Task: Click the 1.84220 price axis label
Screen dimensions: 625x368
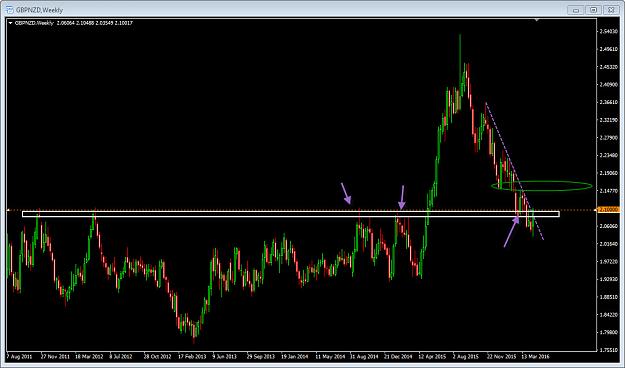Action: click(608, 315)
